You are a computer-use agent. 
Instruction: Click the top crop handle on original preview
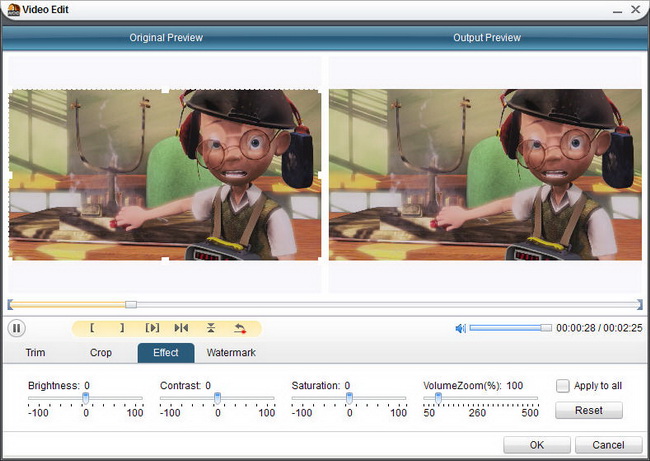tap(165, 90)
